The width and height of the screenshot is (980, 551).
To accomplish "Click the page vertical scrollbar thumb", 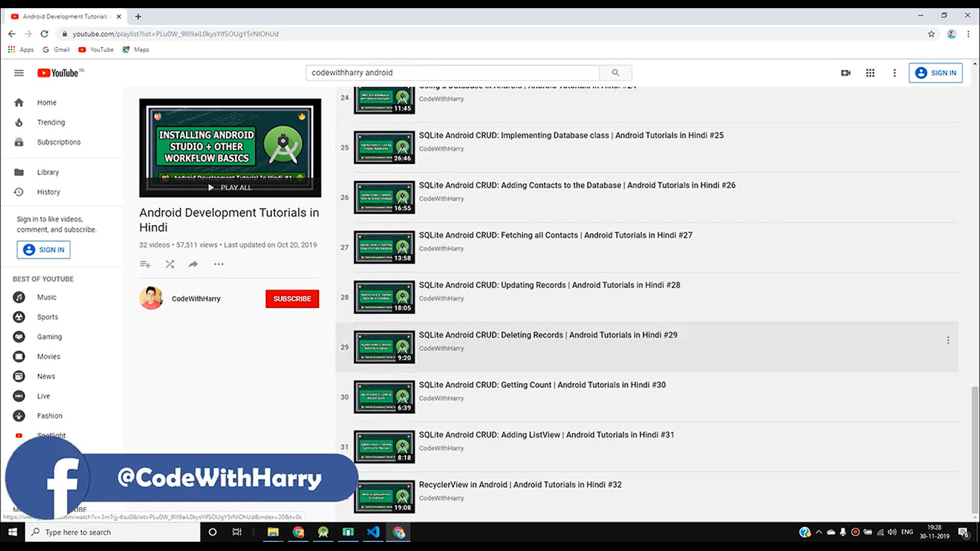I will tap(975, 450).
